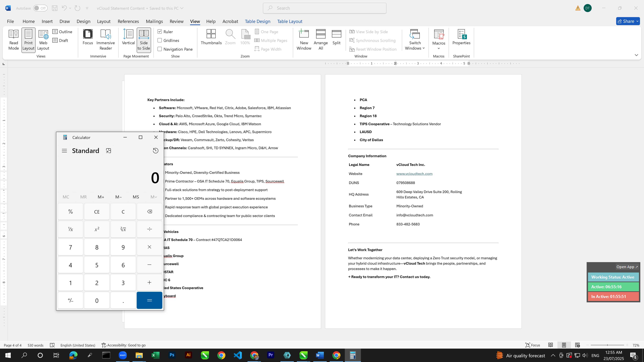Open calculator navigation menu
Viewport: 644px width, 362px height.
pyautogui.click(x=64, y=151)
